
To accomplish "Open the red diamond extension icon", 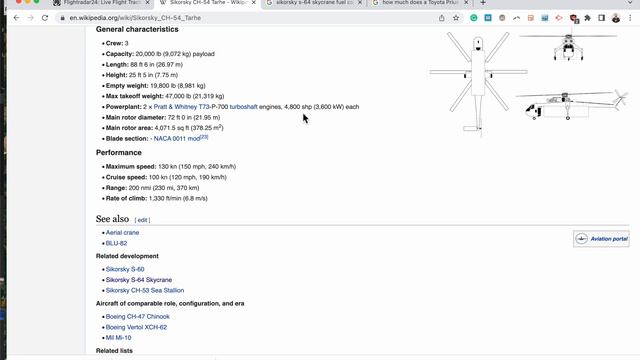I will 559,18.
